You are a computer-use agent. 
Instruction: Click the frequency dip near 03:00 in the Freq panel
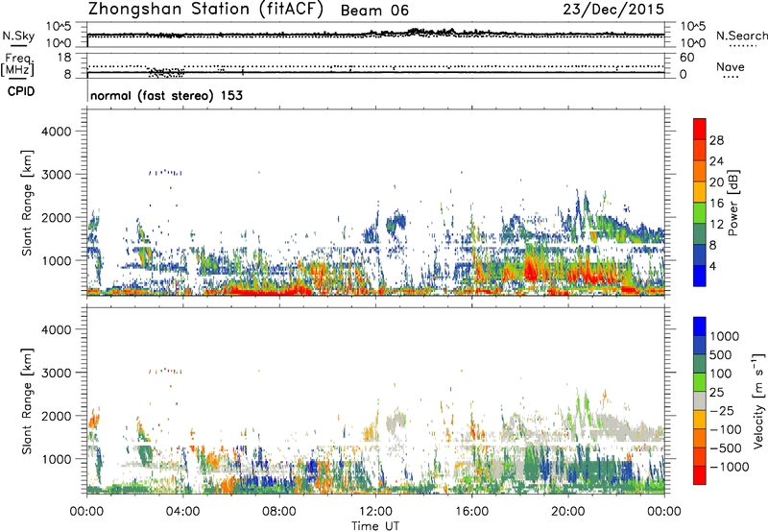[166, 72]
